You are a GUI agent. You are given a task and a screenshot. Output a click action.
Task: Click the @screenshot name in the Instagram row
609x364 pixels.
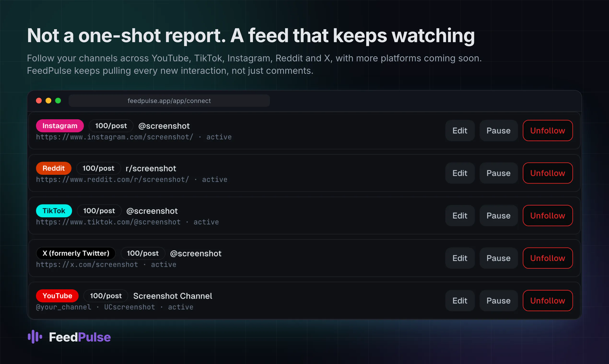click(164, 126)
